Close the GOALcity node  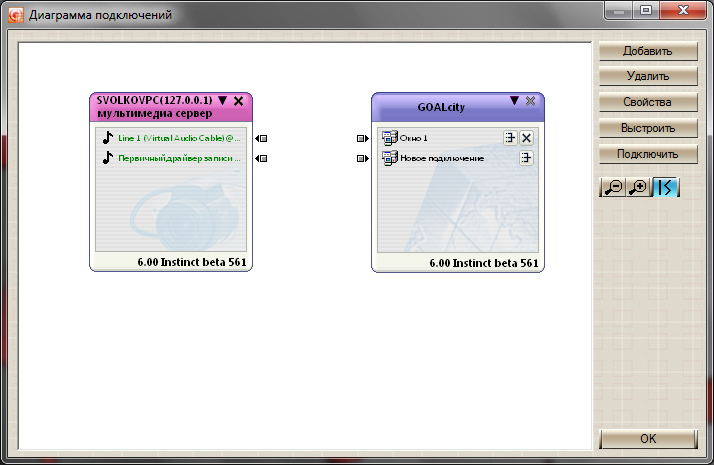[x=530, y=101]
